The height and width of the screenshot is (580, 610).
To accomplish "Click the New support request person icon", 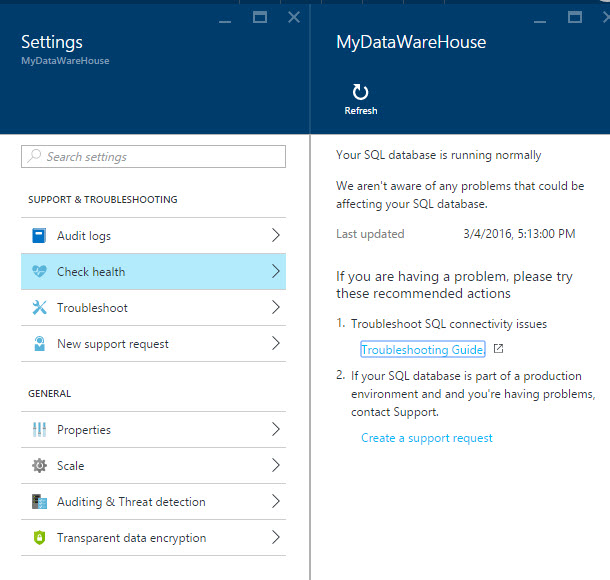I will pos(39,344).
